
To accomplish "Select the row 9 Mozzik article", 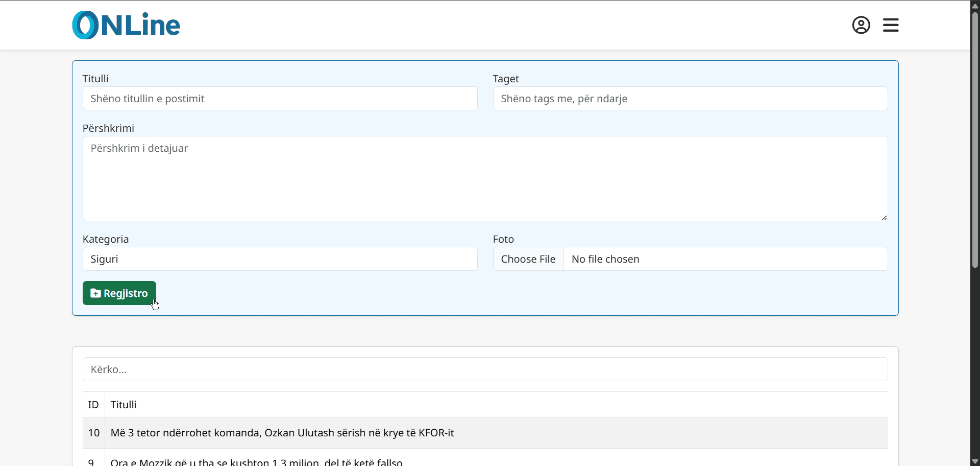I will click(x=256, y=462).
